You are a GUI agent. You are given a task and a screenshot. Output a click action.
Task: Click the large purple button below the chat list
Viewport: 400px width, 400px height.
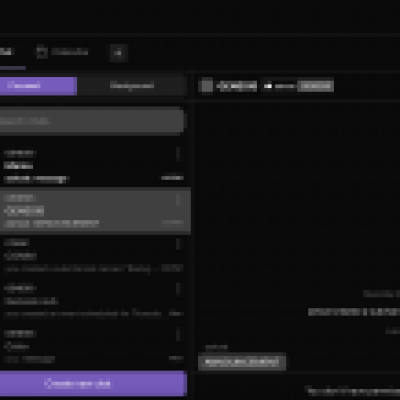click(93, 384)
